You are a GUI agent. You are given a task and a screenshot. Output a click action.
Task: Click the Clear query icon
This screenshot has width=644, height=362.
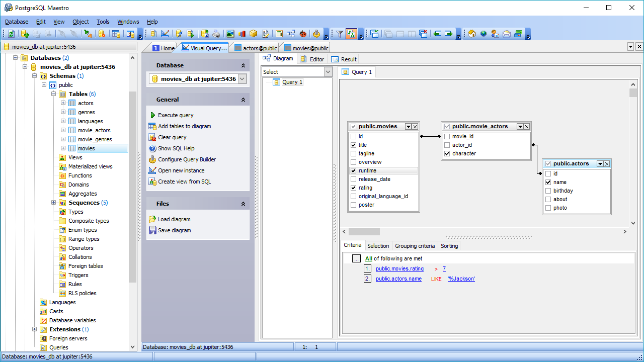pos(153,137)
